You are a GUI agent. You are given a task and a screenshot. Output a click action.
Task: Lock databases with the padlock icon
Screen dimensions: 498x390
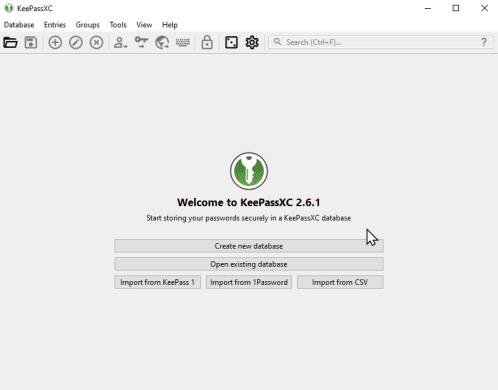pos(207,43)
